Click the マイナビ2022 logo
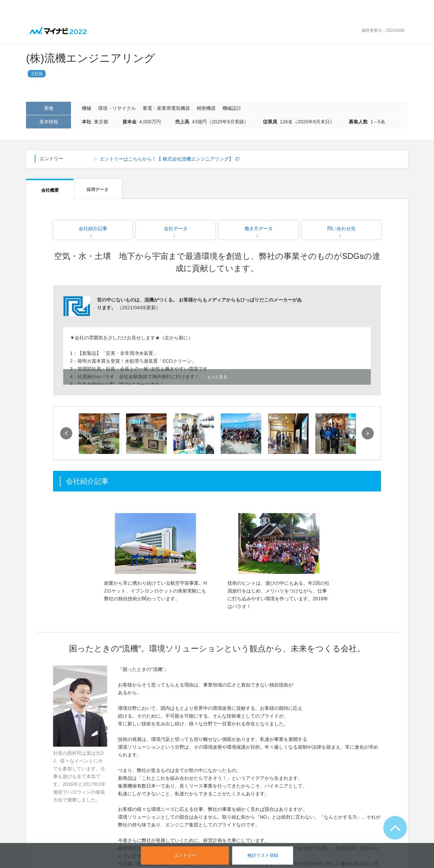The image size is (434, 868). (58, 31)
